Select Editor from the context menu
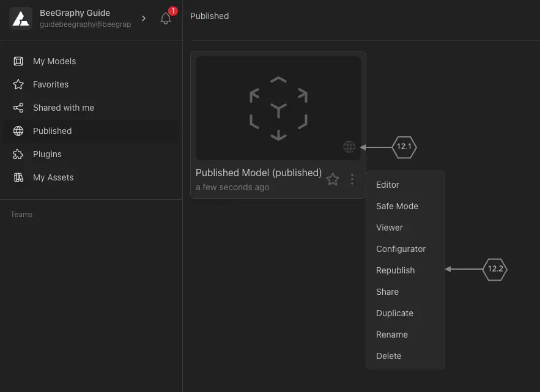 [x=388, y=185]
